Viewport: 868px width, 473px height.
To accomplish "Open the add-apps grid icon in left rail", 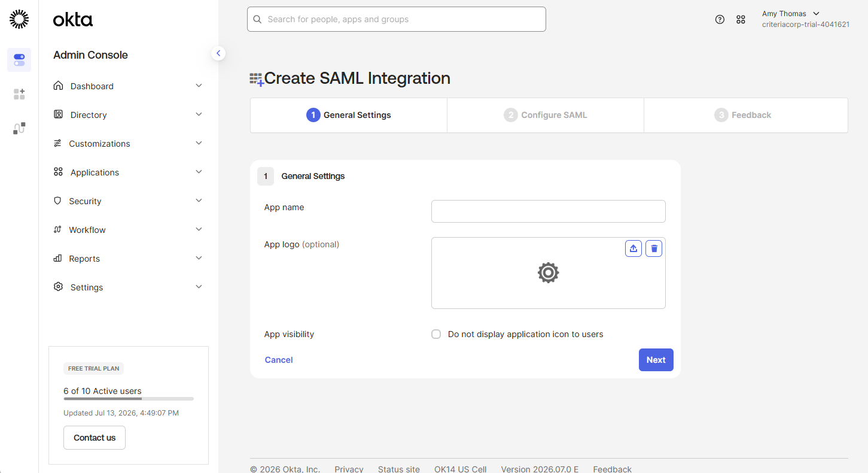I will [19, 94].
